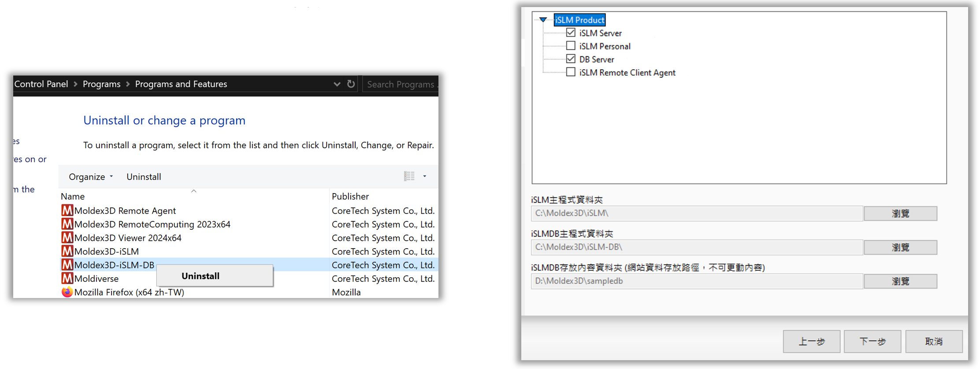This screenshot has height=369, width=980.
Task: Expand the chevron after Programs breadcrumb
Action: (128, 84)
